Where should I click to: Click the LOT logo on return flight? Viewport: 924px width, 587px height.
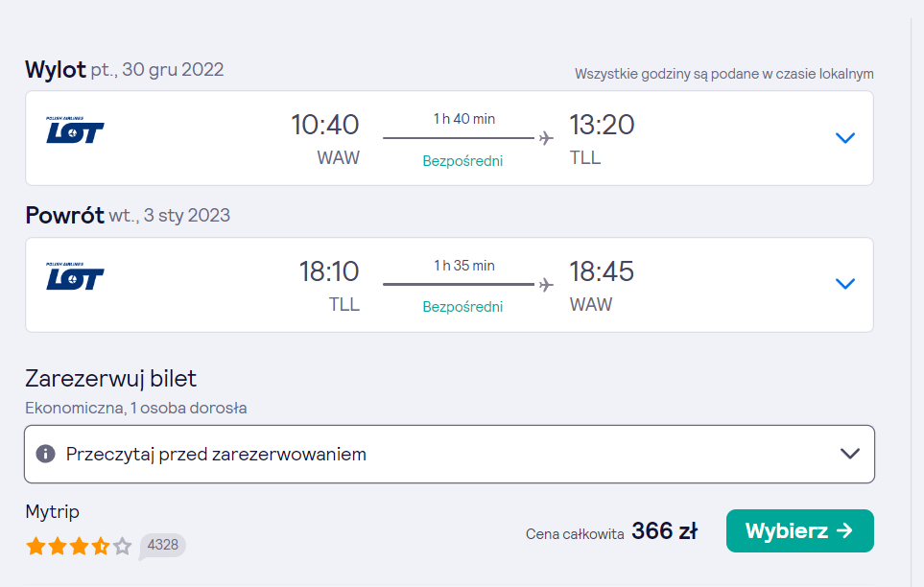pyautogui.click(x=75, y=276)
